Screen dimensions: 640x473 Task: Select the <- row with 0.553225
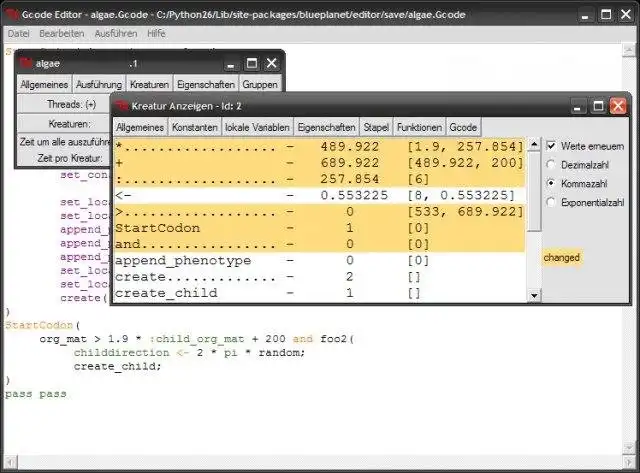[x=320, y=195]
